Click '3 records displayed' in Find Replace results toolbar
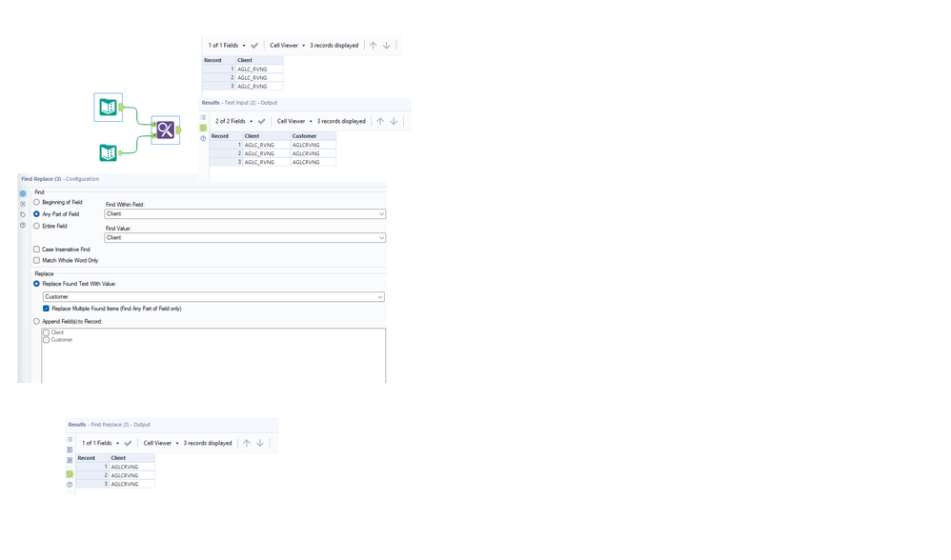Screen dimensions: 951x560 208,443
